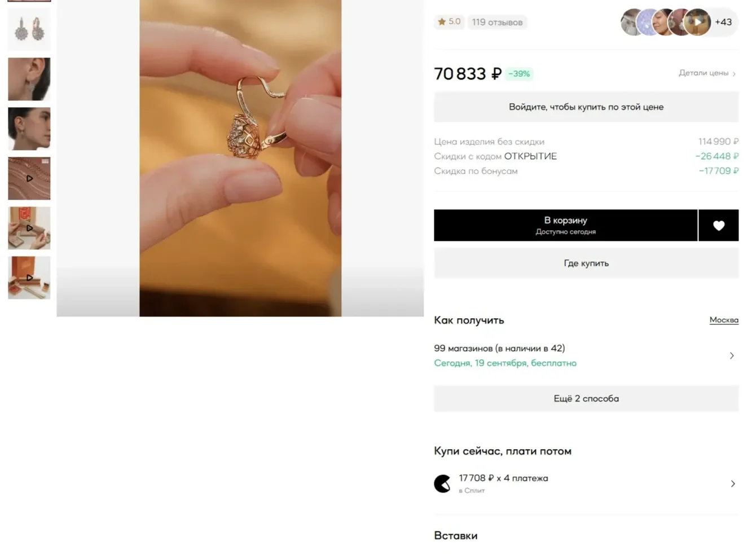Add item to favorites with heart icon
The height and width of the screenshot is (554, 756).
pos(718,226)
